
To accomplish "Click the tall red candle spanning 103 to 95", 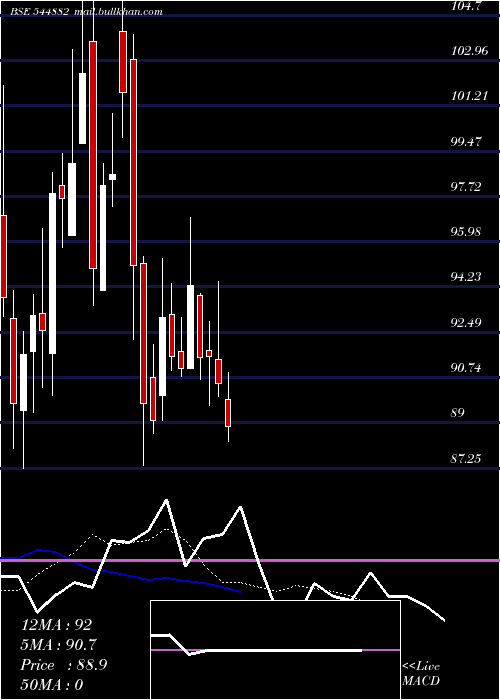I will (133, 162).
